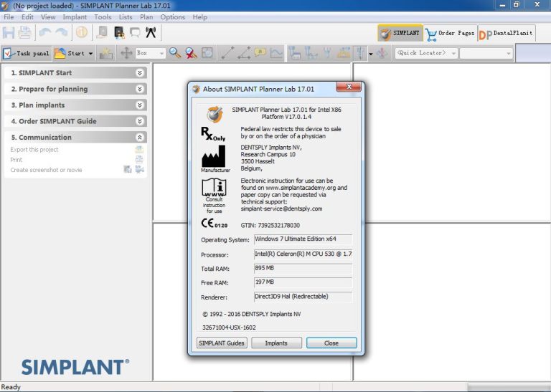Open the View menu
The width and height of the screenshot is (551, 392).
48,17
